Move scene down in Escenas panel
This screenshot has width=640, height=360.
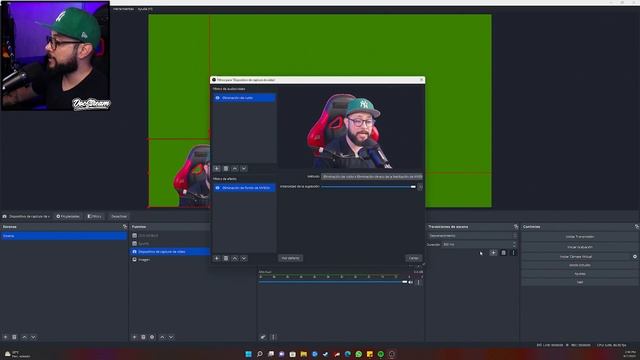click(33, 337)
